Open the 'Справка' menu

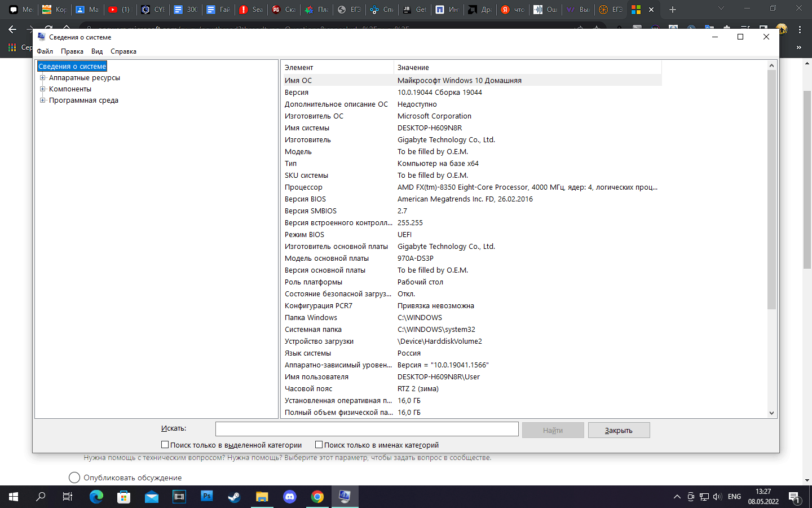pos(123,51)
